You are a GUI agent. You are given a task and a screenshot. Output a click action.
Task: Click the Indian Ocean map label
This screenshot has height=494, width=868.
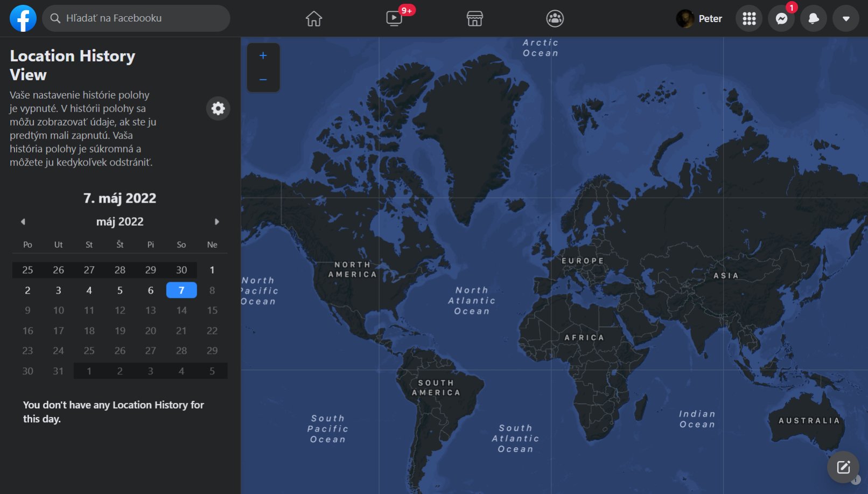(697, 419)
